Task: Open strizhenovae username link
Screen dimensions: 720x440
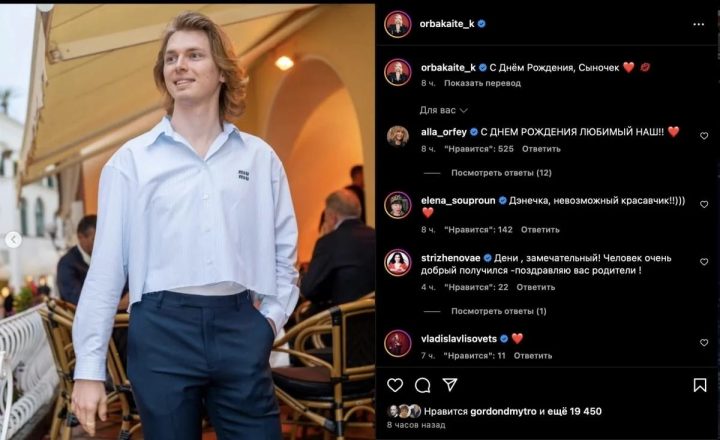Action: (x=450, y=258)
